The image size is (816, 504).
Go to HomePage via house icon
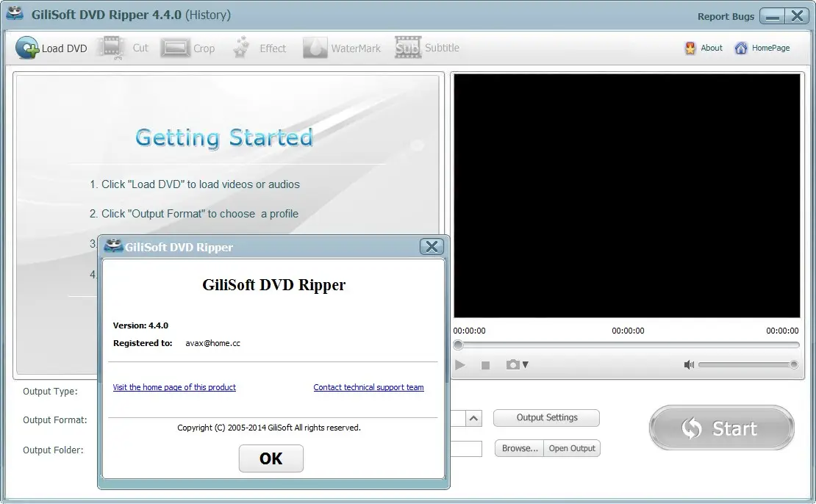pyautogui.click(x=740, y=48)
